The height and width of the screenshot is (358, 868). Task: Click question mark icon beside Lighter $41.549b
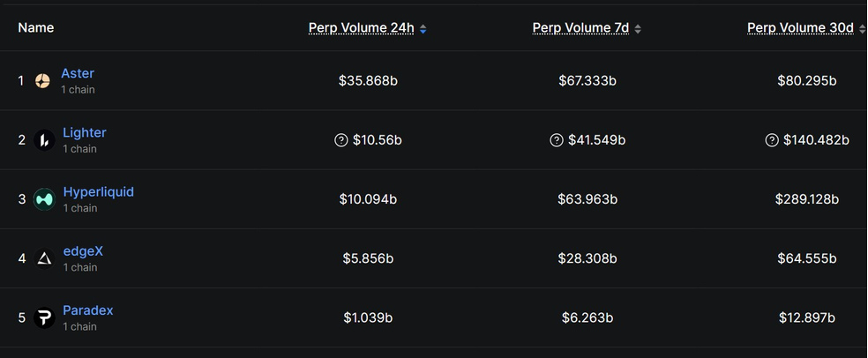[x=557, y=140]
